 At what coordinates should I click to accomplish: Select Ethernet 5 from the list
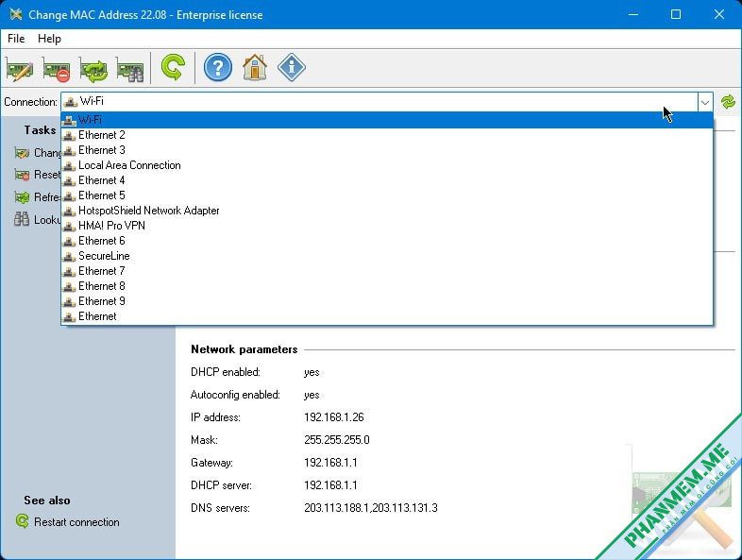(x=387, y=196)
